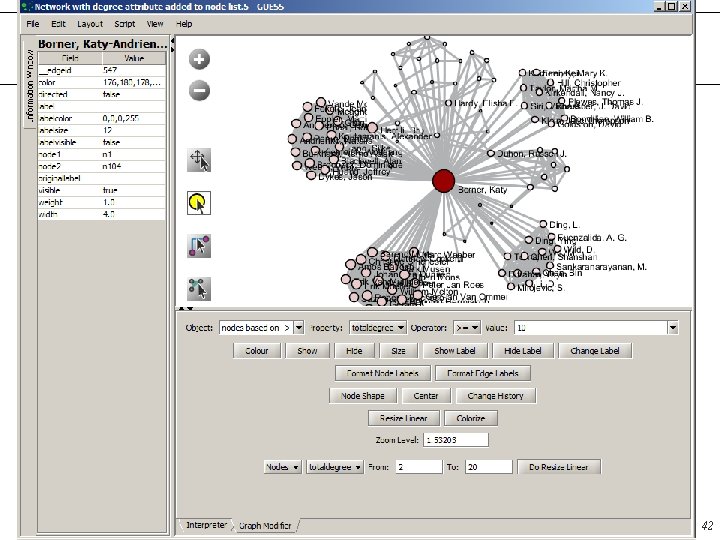Click the Zoom Level input field
The image size is (720, 540).
tap(456, 440)
